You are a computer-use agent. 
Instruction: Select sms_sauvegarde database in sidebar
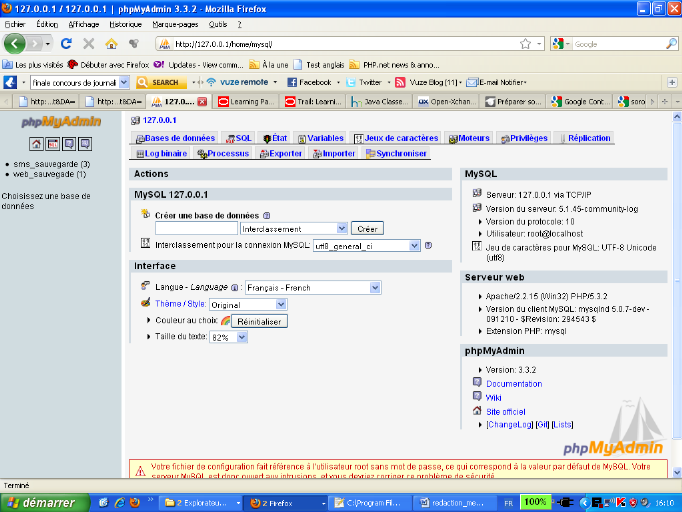52,164
